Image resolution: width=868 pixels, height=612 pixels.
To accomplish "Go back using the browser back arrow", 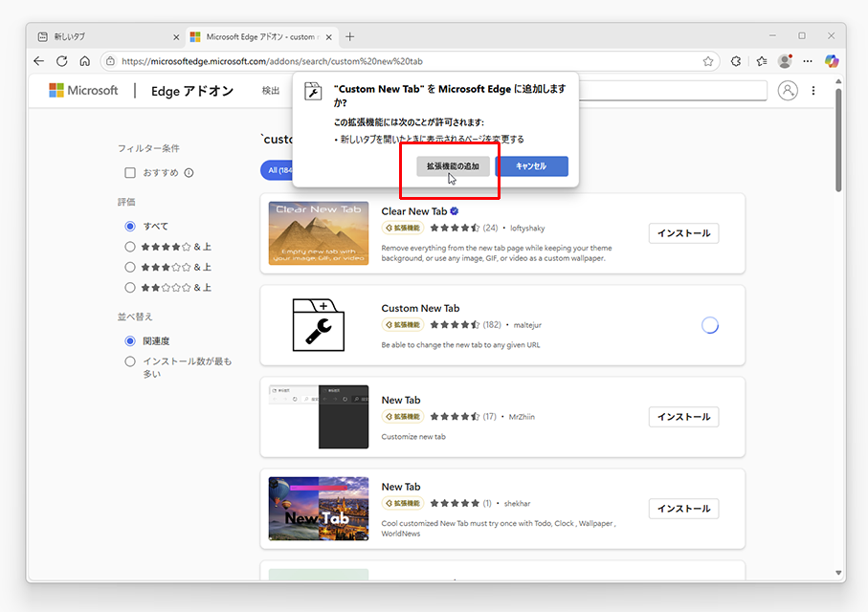I will pyautogui.click(x=38, y=61).
